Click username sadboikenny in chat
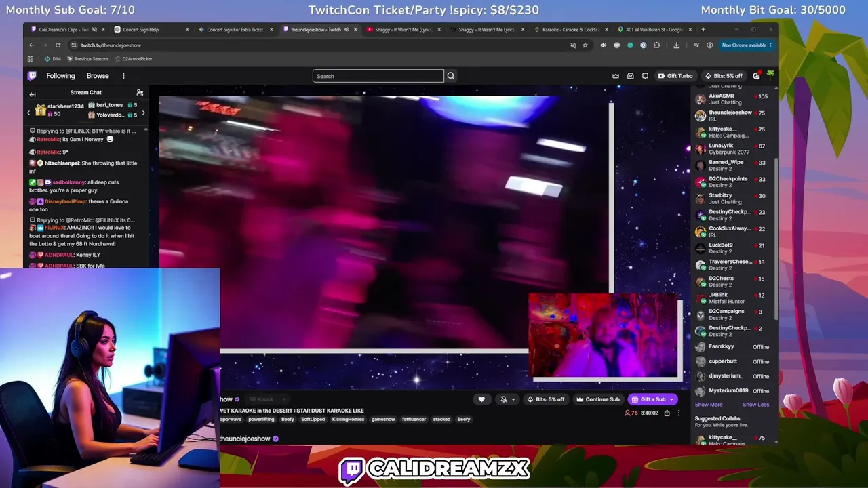This screenshot has width=868, height=488. [x=68, y=182]
